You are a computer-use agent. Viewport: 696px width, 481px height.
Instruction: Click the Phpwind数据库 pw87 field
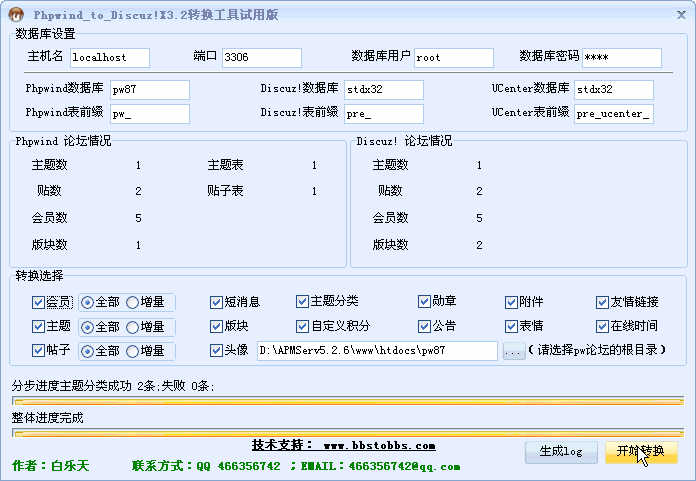pos(150,90)
